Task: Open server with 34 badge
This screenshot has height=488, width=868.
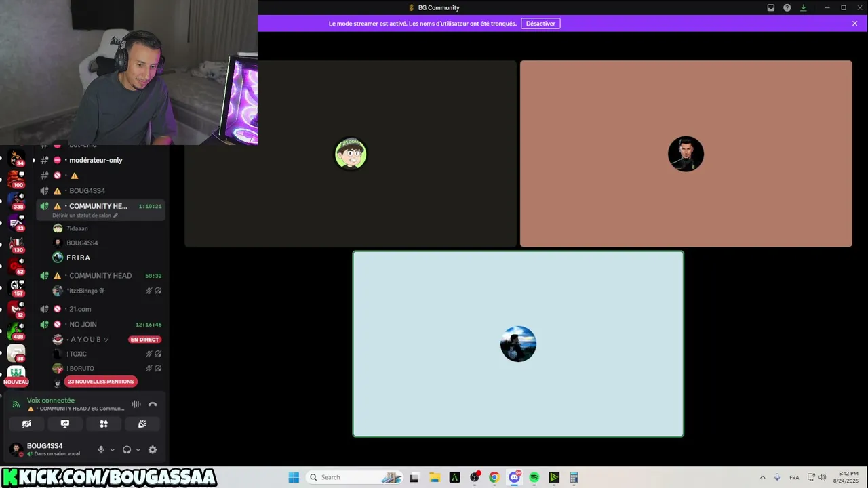Action: (16, 159)
